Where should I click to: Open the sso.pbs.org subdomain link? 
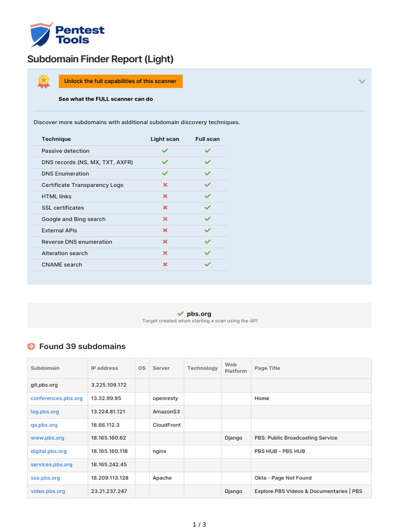click(45, 478)
